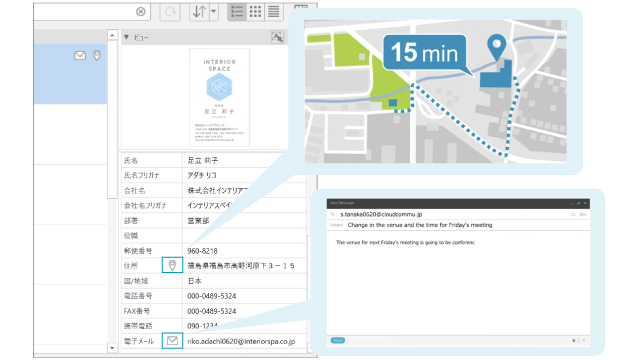Click the 15 min route bubble on map

(x=424, y=52)
